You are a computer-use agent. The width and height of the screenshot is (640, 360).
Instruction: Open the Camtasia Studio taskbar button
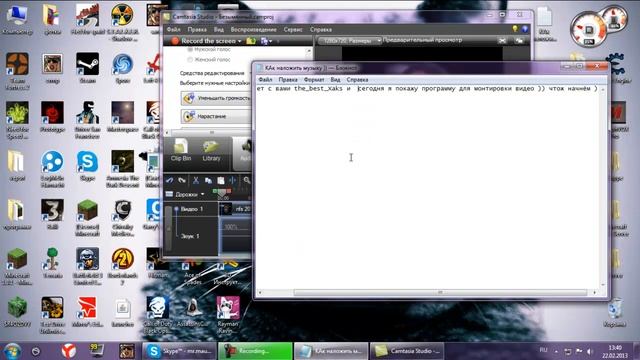coord(407,351)
